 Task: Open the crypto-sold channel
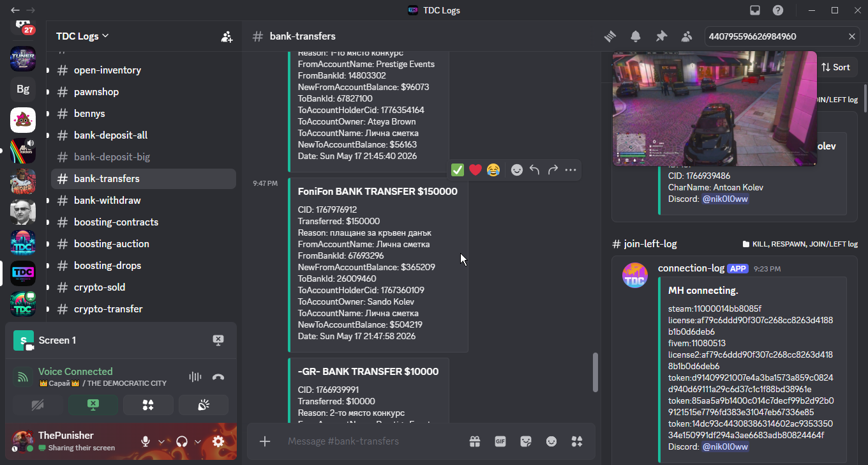[144, 287]
